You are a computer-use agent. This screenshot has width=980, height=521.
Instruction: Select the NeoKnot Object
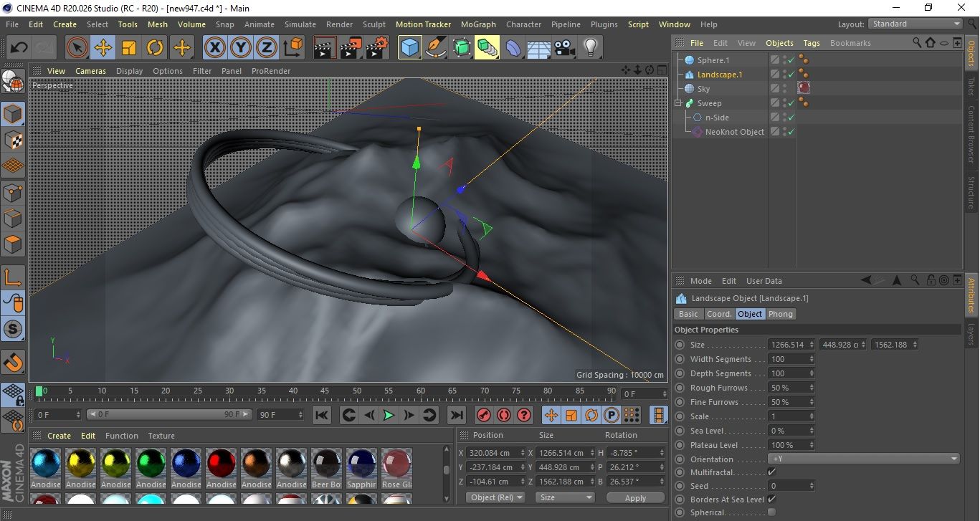[x=734, y=132]
